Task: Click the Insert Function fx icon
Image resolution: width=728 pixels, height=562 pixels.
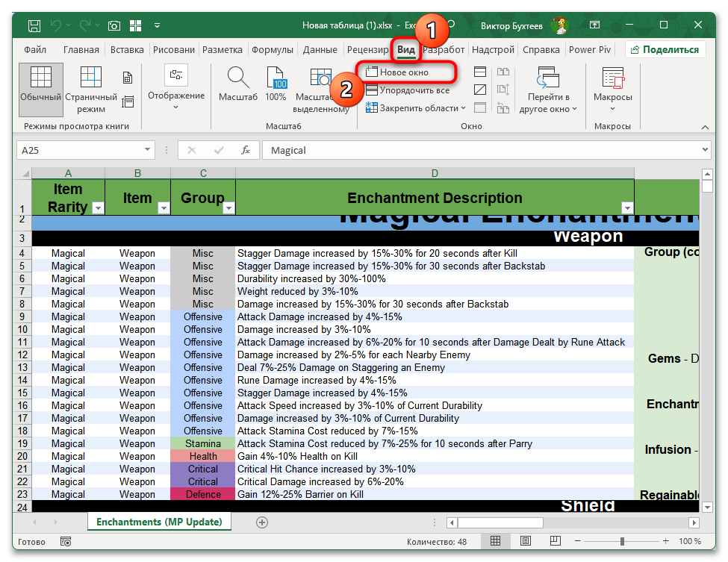Action: tap(245, 150)
